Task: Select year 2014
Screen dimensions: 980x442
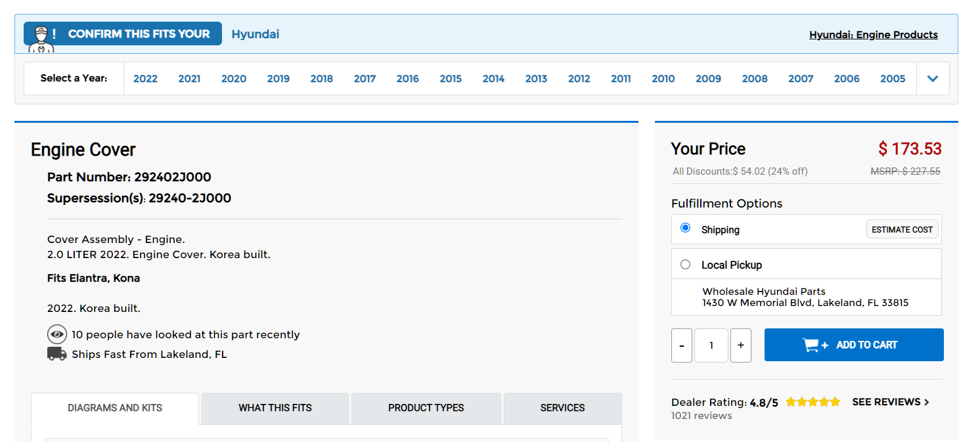Action: point(493,79)
